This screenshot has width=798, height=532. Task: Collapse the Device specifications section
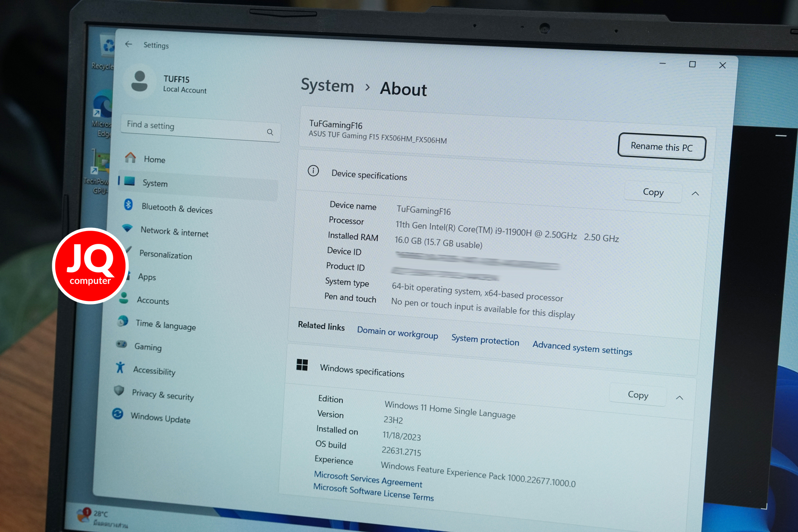[x=695, y=194]
